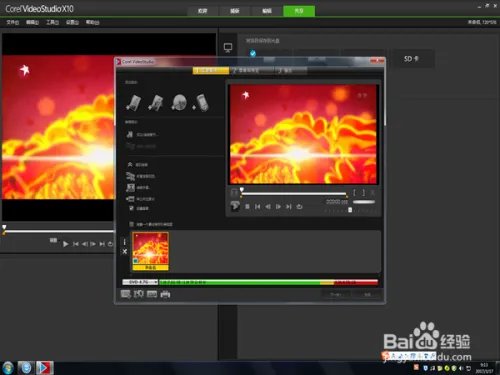Click the third bottom-left icon in dialog

click(x=152, y=294)
